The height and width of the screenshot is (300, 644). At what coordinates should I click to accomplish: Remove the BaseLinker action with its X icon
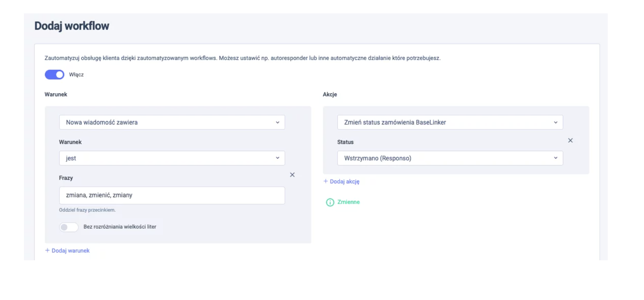(570, 141)
